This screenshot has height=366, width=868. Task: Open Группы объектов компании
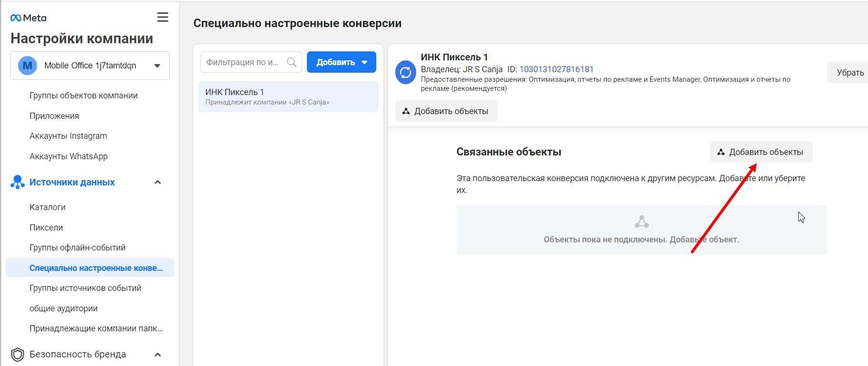[x=84, y=96]
